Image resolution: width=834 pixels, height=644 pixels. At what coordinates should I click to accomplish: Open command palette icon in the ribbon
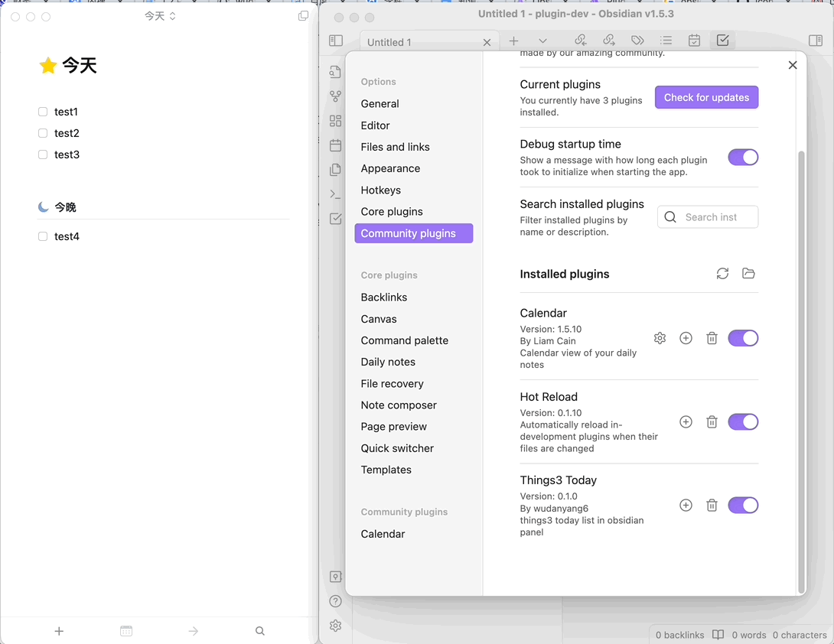[x=335, y=194]
